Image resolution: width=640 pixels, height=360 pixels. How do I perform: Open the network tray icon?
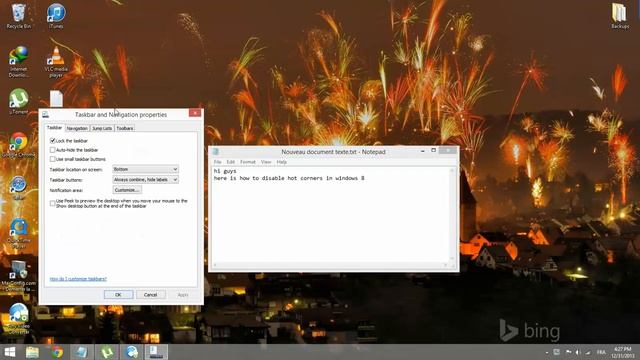[588, 352]
